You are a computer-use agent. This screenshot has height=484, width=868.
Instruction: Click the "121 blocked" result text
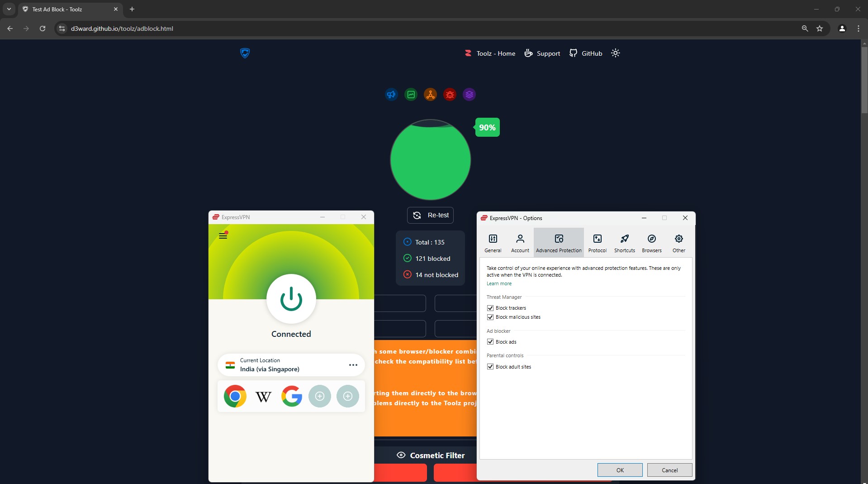433,259
